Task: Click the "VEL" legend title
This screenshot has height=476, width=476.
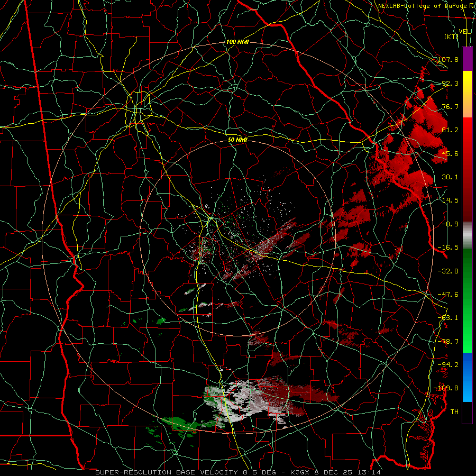Action: [465, 32]
